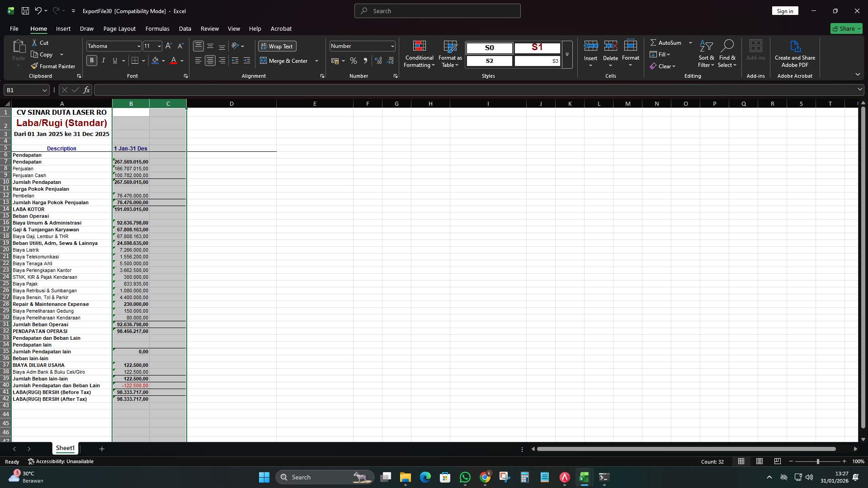Open Conditional Formatting options
Screen dimensions: 868x488
419,54
